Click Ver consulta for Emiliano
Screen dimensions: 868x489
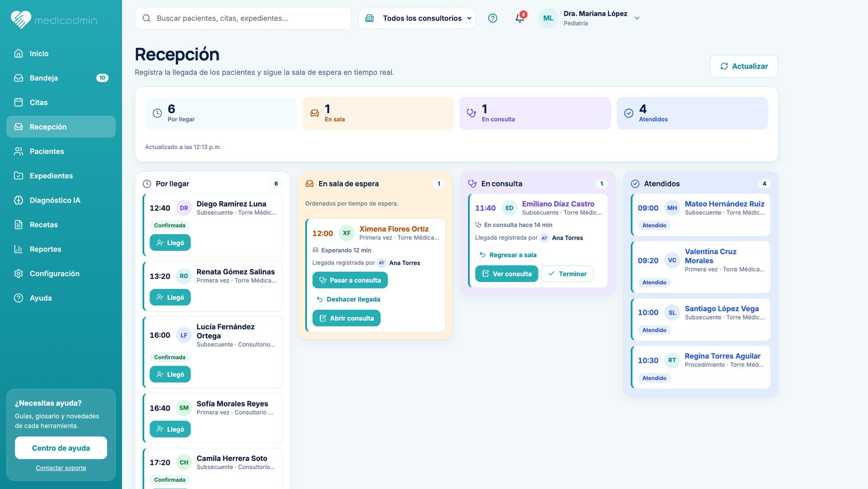coord(506,274)
